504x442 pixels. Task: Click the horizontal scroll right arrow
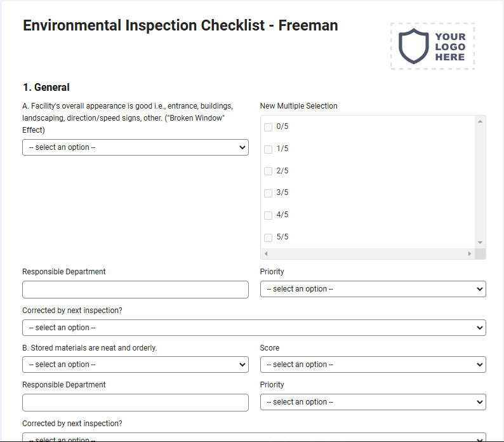click(470, 253)
